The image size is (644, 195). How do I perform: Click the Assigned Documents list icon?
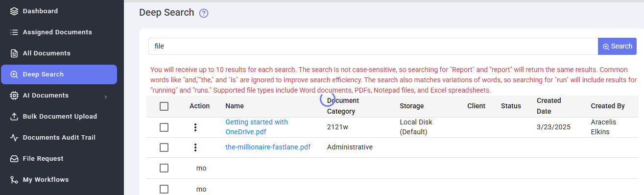pos(14,32)
